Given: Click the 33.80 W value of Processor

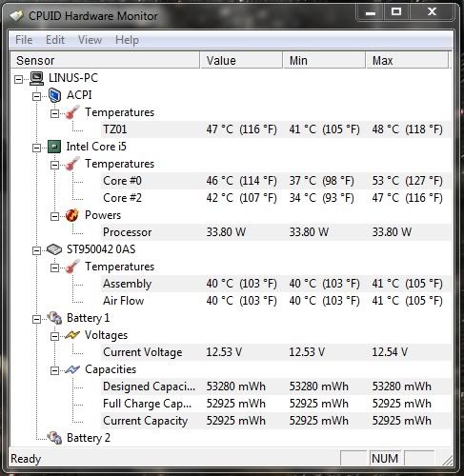Looking at the screenshot, I should (226, 232).
